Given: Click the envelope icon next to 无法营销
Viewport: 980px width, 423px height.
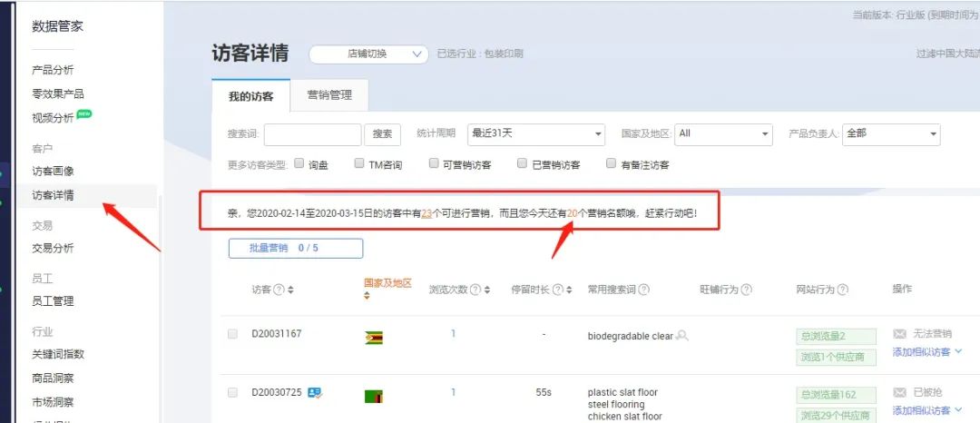Looking at the screenshot, I should 899,334.
